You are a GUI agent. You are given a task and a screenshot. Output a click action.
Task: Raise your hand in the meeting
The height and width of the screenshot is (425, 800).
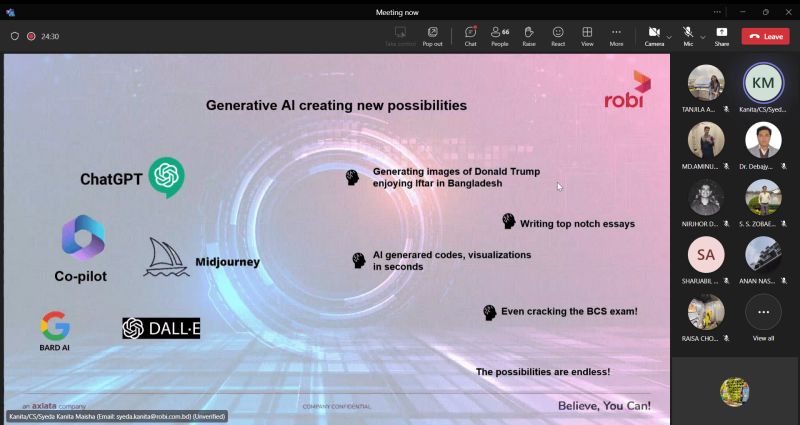click(x=529, y=36)
